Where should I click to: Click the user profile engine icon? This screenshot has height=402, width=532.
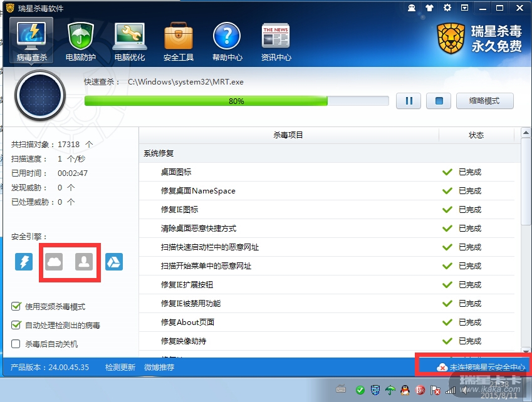84,262
